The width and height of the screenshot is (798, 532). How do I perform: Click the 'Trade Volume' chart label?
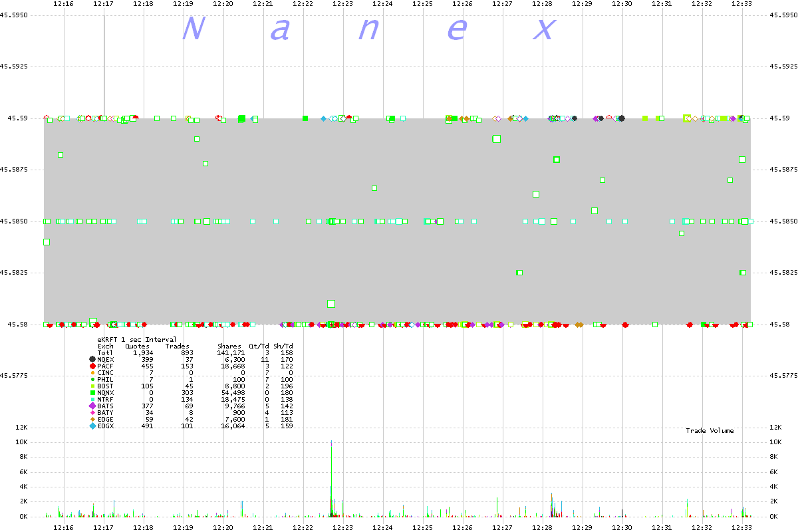tap(710, 431)
